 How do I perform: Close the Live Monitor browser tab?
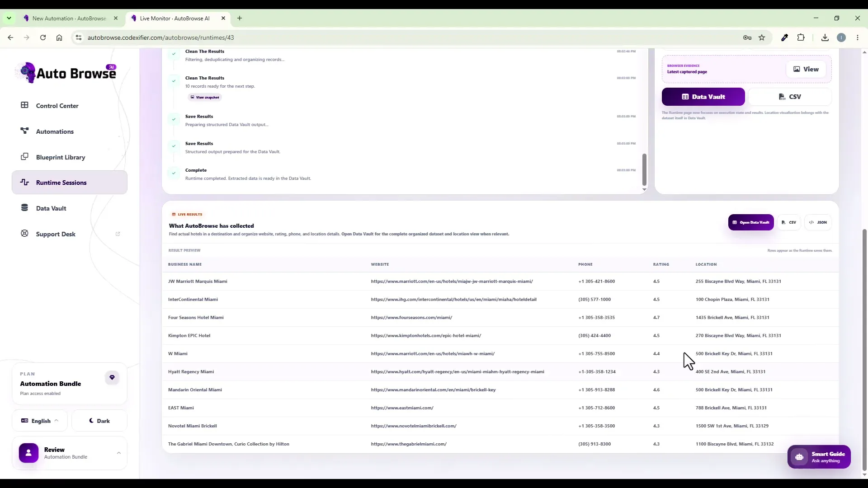click(223, 19)
